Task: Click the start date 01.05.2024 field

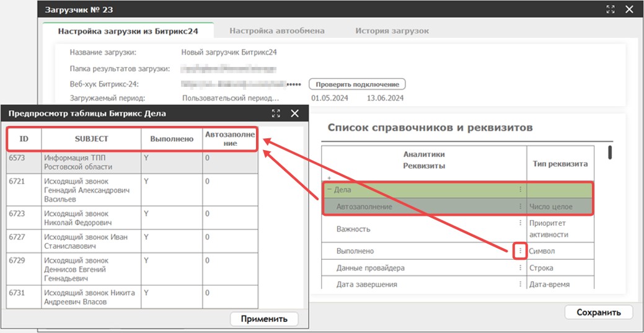Action: pyautogui.click(x=330, y=98)
